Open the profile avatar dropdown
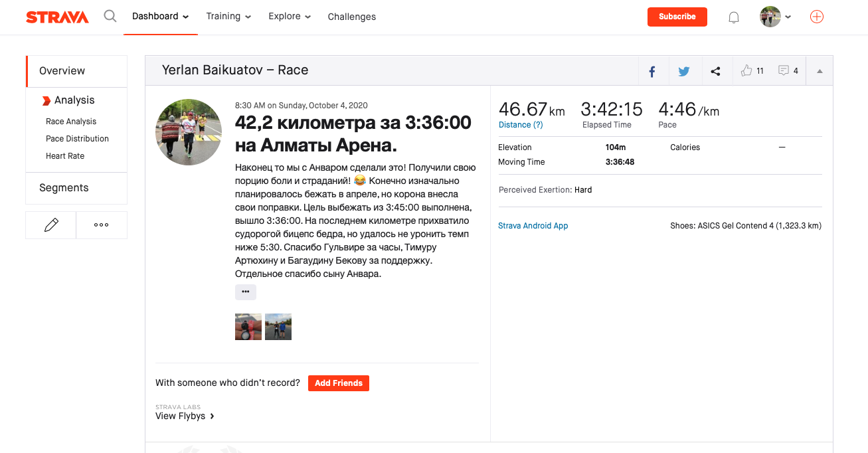 [775, 17]
